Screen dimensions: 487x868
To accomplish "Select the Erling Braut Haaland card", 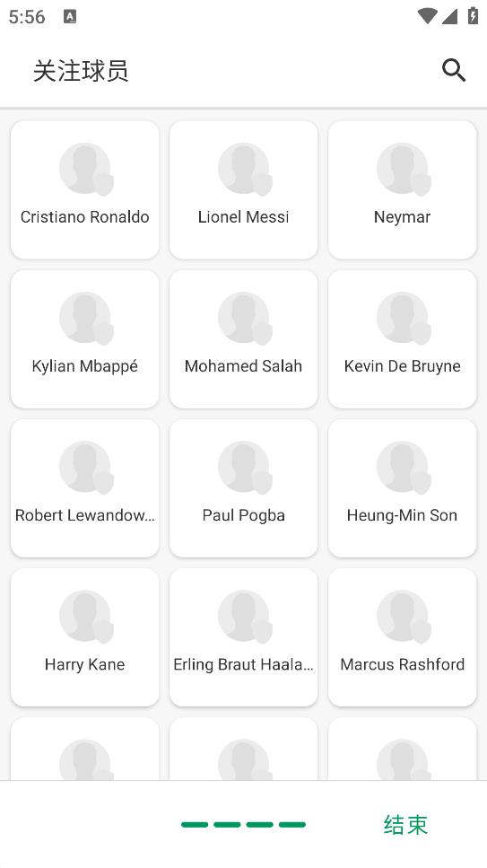I will point(244,637).
